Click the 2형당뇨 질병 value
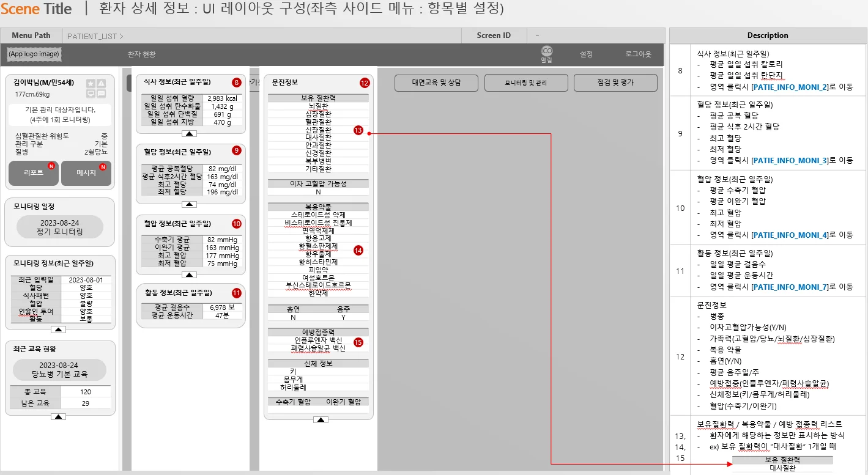868x475 pixels. 95,152
